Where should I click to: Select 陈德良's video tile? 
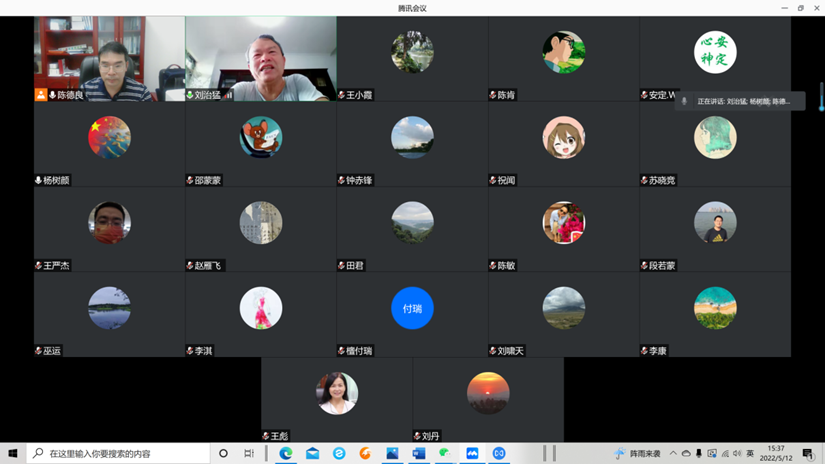point(109,58)
